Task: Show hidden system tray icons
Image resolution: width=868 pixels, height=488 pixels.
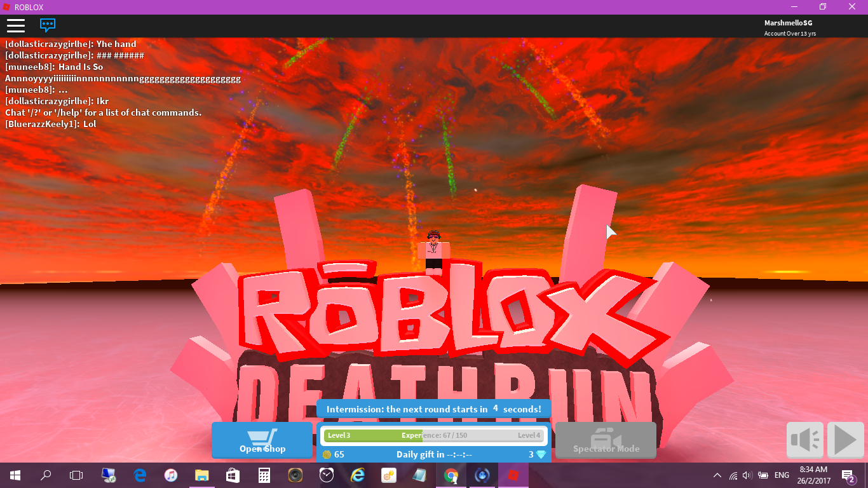Action: 717,475
